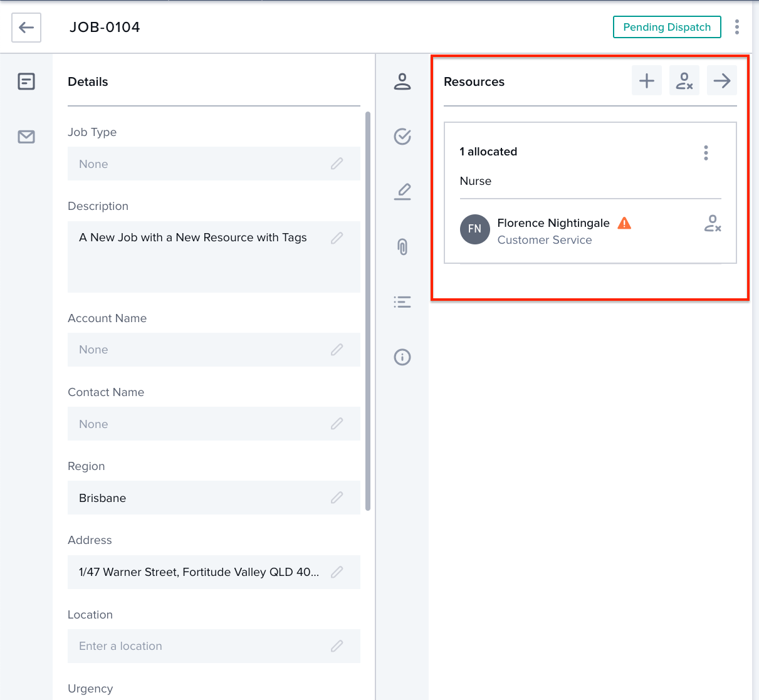Image resolution: width=759 pixels, height=700 pixels.
Task: Edit the Region field with pencil icon
Action: [337, 498]
